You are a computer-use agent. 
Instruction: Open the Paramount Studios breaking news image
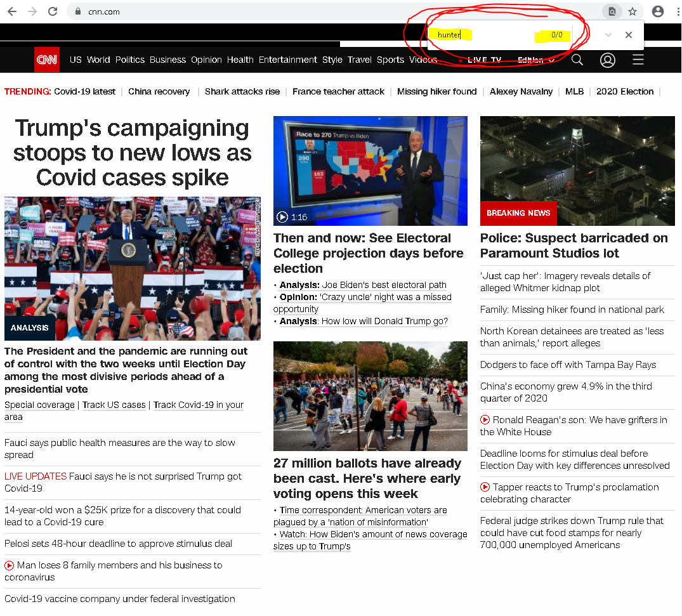[577, 171]
